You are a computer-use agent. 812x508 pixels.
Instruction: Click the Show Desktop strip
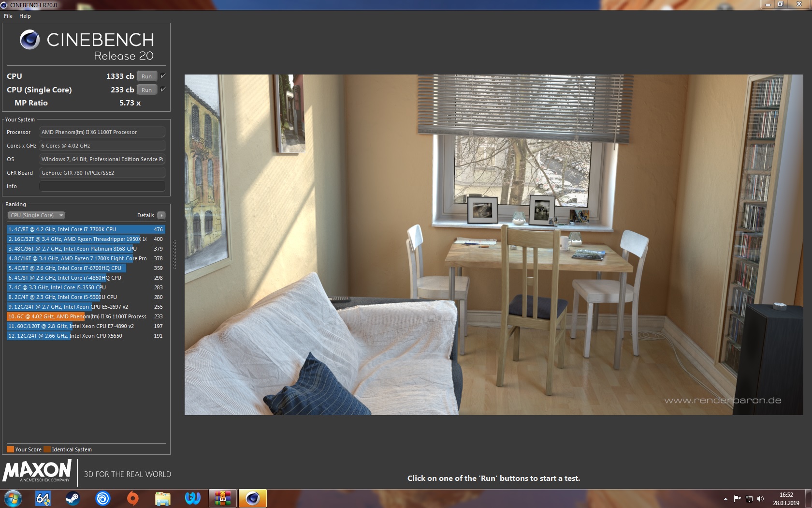click(x=808, y=498)
